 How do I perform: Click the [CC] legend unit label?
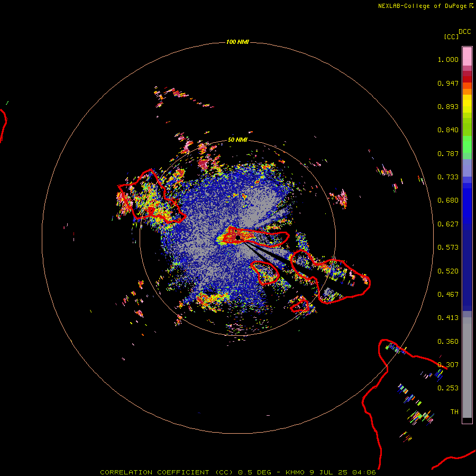(451, 36)
